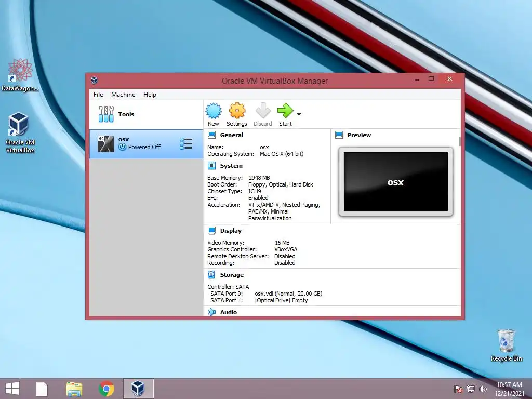Maximize the VirtualBox Manager window

[431, 79]
